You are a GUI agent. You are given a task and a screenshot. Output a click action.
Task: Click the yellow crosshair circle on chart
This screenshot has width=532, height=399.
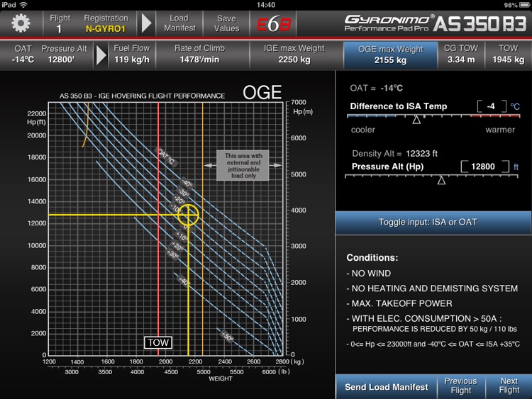[188, 215]
